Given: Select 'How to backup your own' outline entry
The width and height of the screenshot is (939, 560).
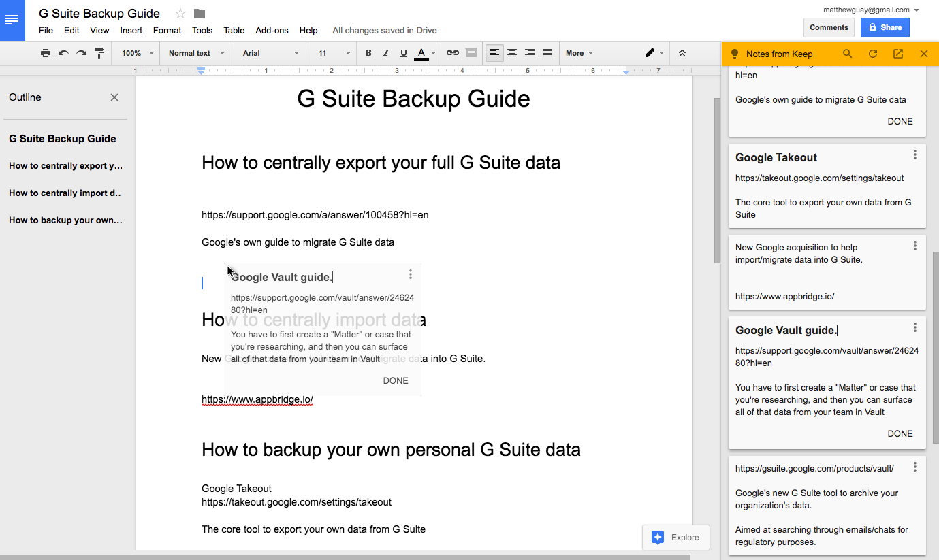Looking at the screenshot, I should [66, 220].
